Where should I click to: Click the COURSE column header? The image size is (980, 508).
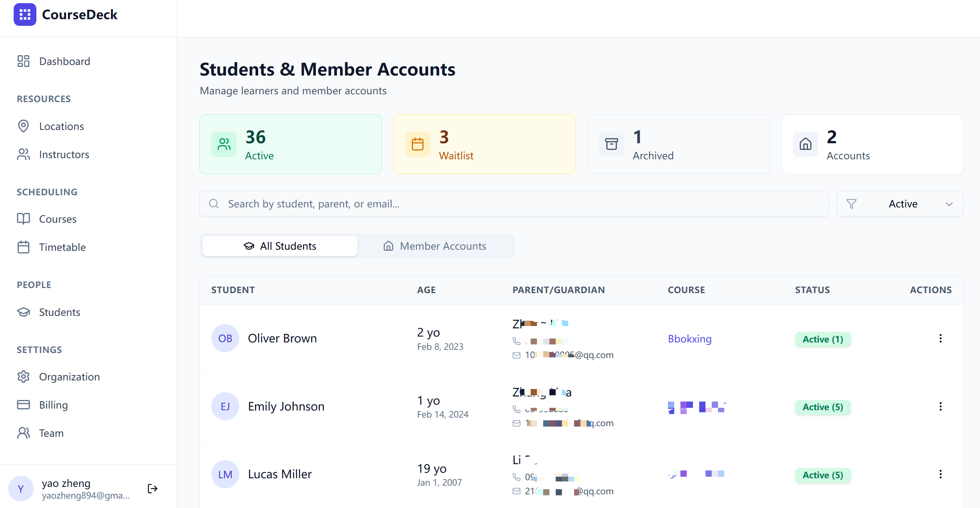pyautogui.click(x=686, y=290)
